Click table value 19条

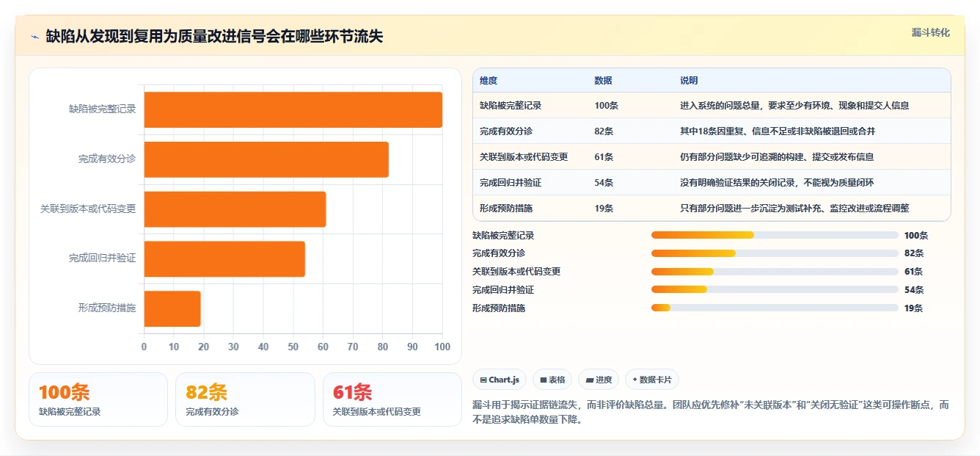click(x=604, y=209)
